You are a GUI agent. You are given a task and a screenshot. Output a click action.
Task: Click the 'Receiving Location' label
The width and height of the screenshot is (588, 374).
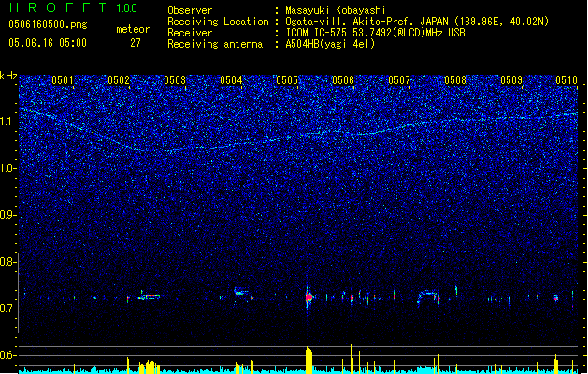[x=218, y=22]
